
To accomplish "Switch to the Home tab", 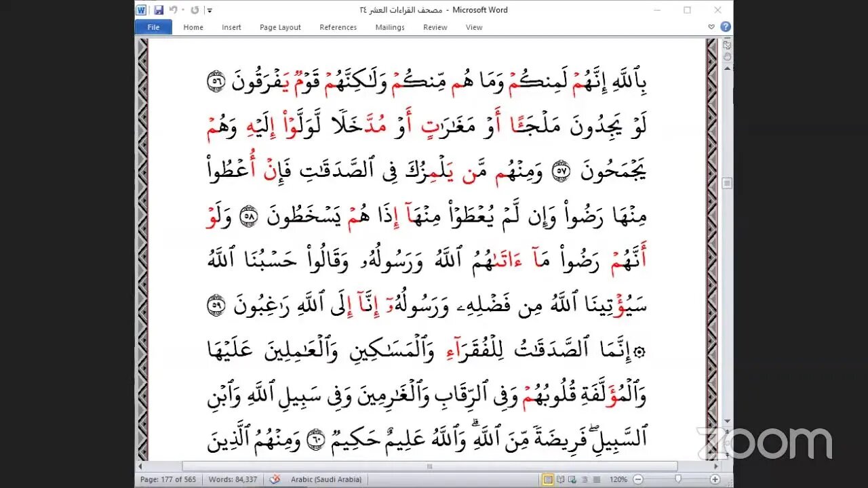I will click(193, 27).
